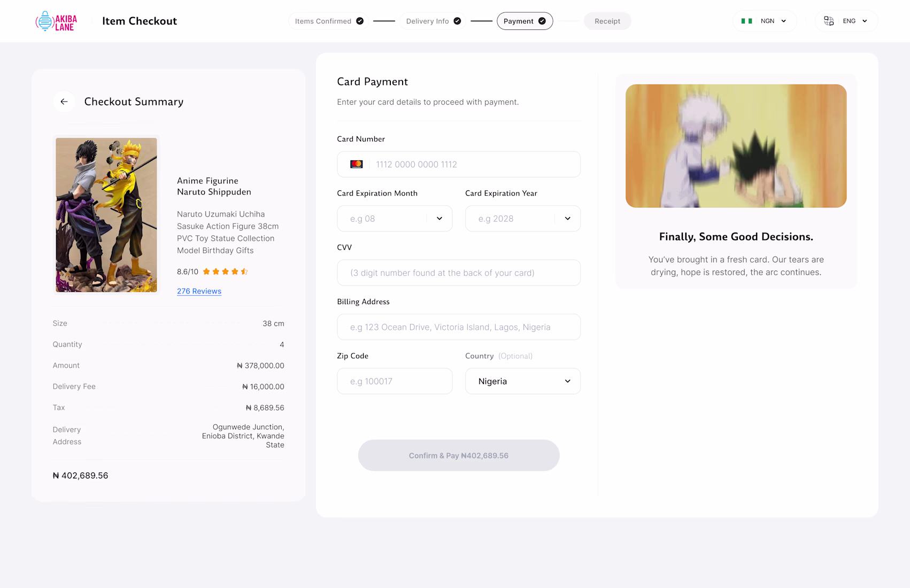The width and height of the screenshot is (910, 588).
Task: Click the Akiba Lane logo
Action: click(56, 21)
